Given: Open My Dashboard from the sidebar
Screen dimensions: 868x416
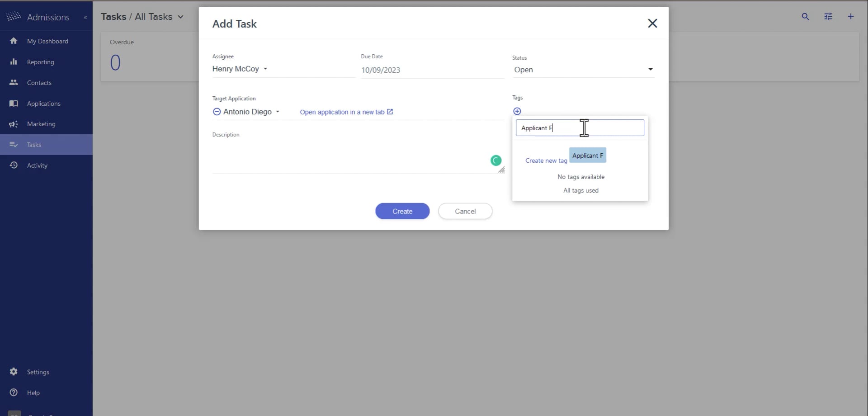Looking at the screenshot, I should (14, 41).
